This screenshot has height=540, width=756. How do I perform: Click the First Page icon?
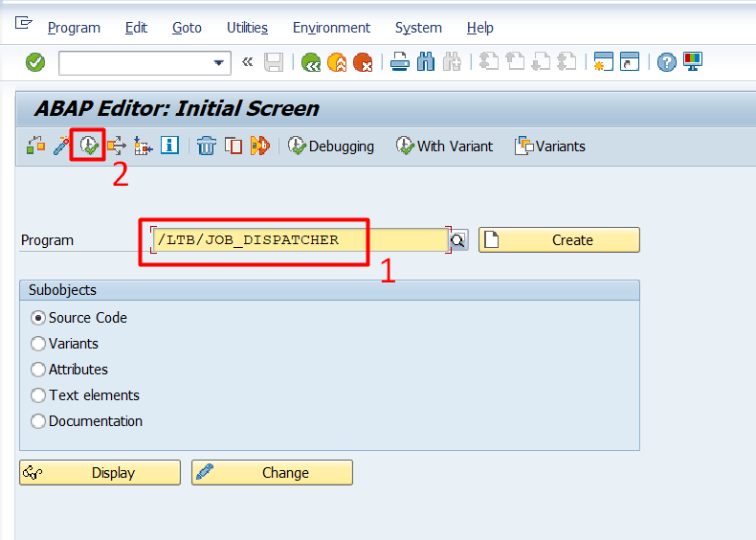pos(489,62)
